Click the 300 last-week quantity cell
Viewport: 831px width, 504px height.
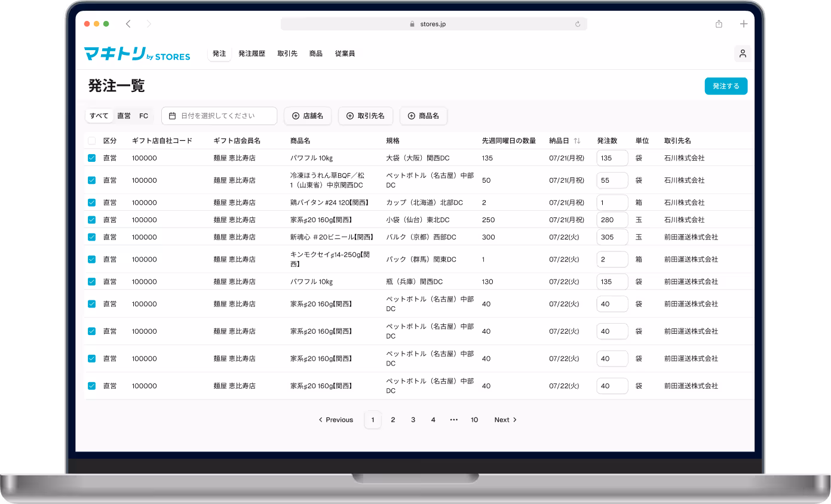488,237
